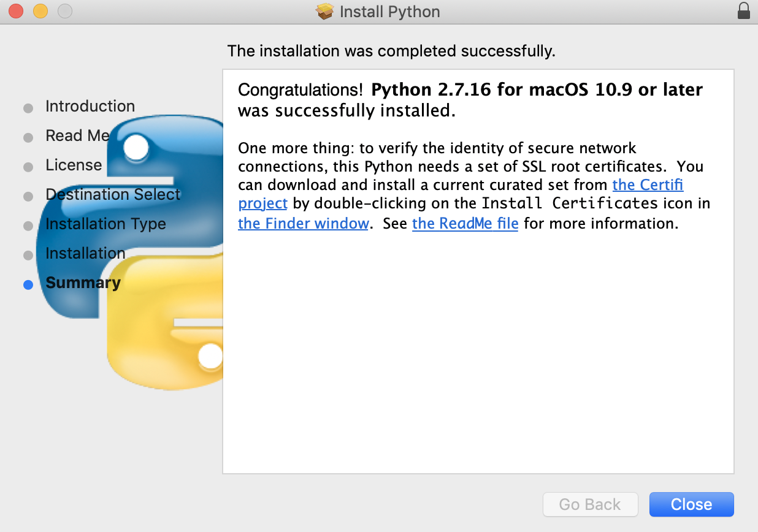Click the installation completed successfully message
This screenshot has height=532, width=758.
pos(391,51)
